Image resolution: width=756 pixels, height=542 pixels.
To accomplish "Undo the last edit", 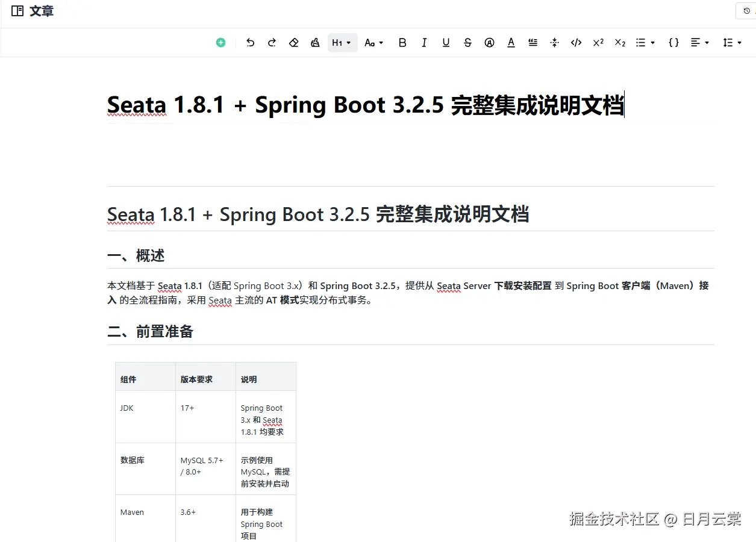I will click(x=250, y=43).
